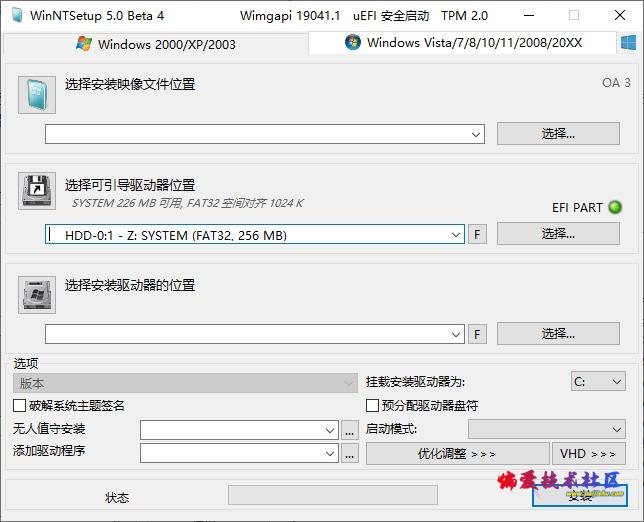The width and height of the screenshot is (644, 522).
Task: Click the uEFI 安全启动 title text
Action: point(391,16)
